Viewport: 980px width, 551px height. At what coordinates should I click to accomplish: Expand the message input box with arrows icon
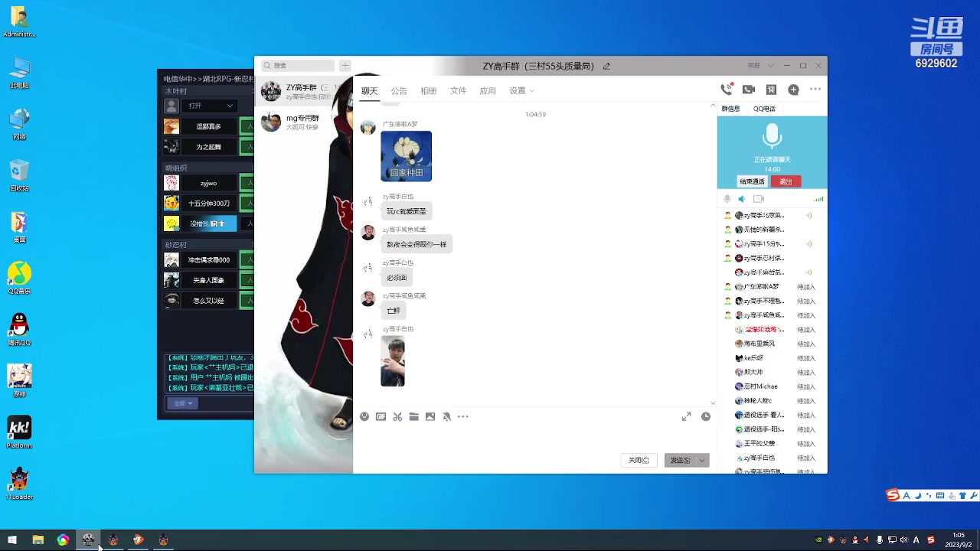pos(686,416)
